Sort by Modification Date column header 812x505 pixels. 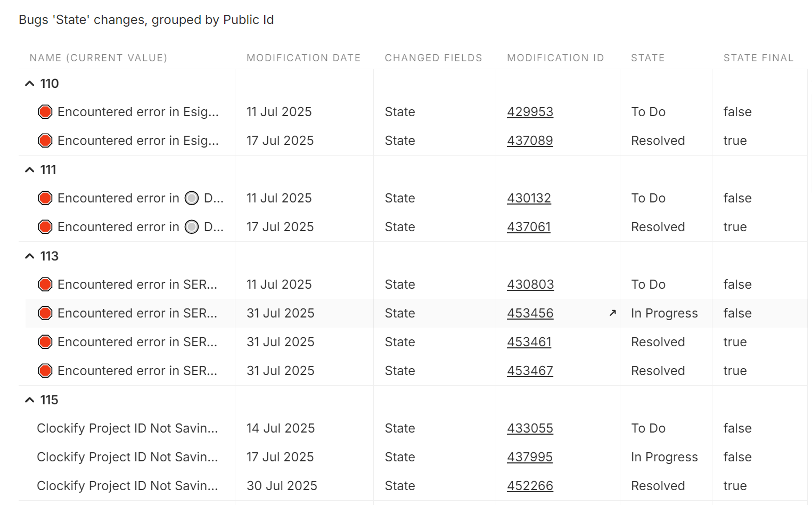[x=304, y=58]
